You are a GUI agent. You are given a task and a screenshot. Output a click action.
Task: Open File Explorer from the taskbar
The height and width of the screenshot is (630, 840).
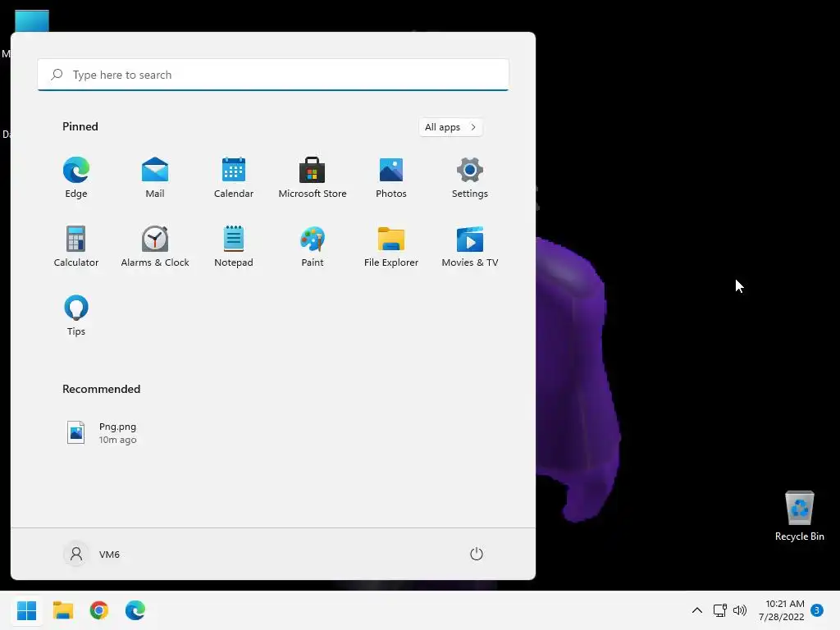click(63, 610)
